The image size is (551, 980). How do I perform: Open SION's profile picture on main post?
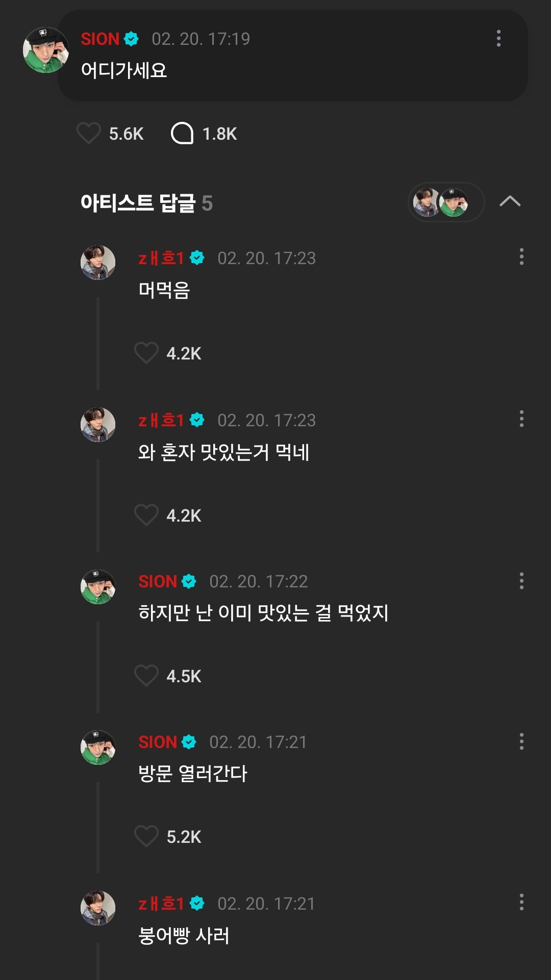point(45,50)
